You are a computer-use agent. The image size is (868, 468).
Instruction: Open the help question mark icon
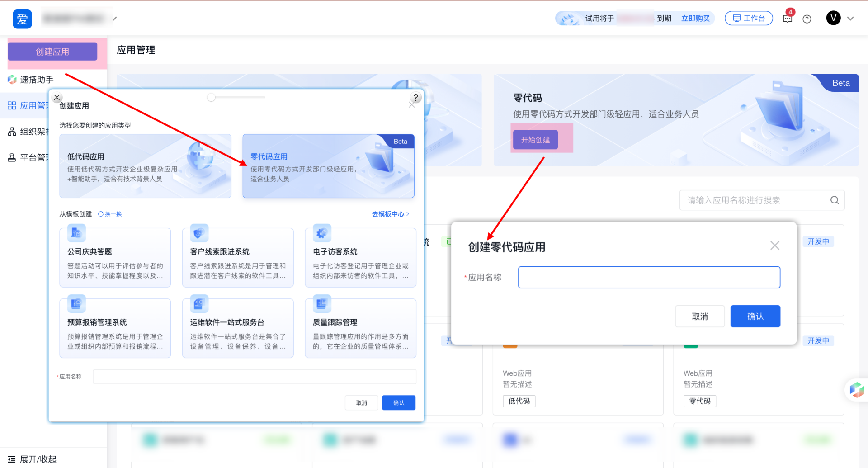[x=807, y=19]
